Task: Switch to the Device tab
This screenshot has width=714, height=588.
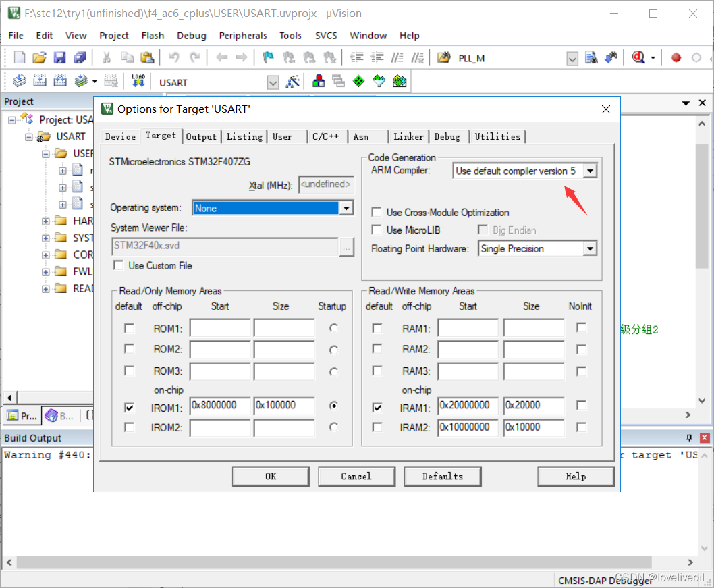Action: [x=120, y=136]
